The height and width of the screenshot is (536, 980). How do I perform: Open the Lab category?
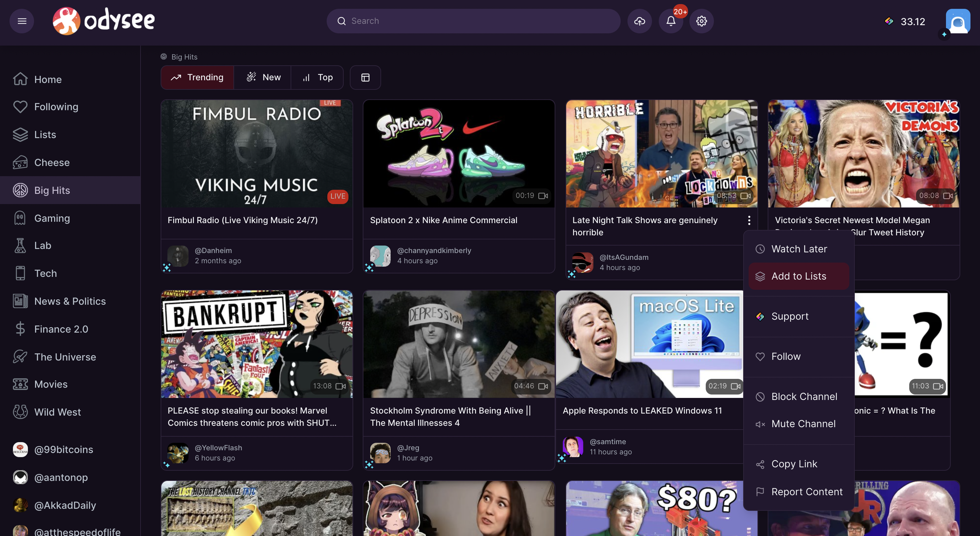click(x=70, y=246)
